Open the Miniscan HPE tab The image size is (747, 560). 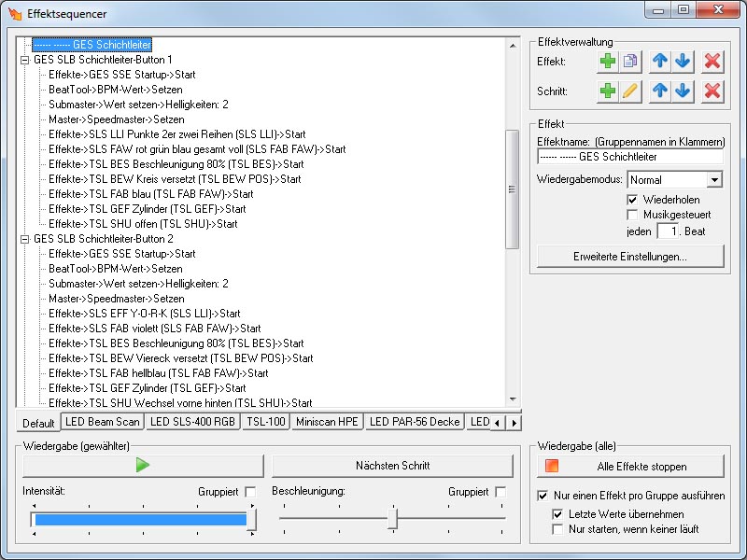(326, 423)
